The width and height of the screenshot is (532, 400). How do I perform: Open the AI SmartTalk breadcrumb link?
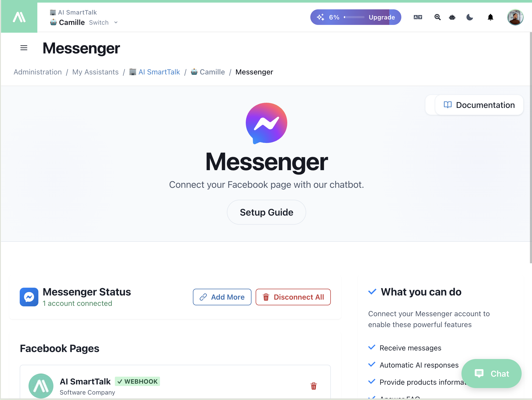[x=155, y=72]
